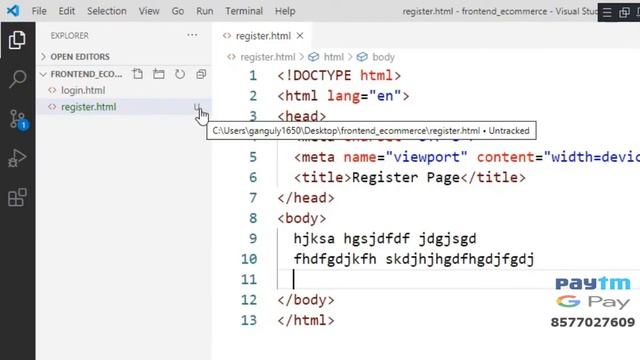Click the hamburger icon in dark overlay

click(x=607, y=12)
